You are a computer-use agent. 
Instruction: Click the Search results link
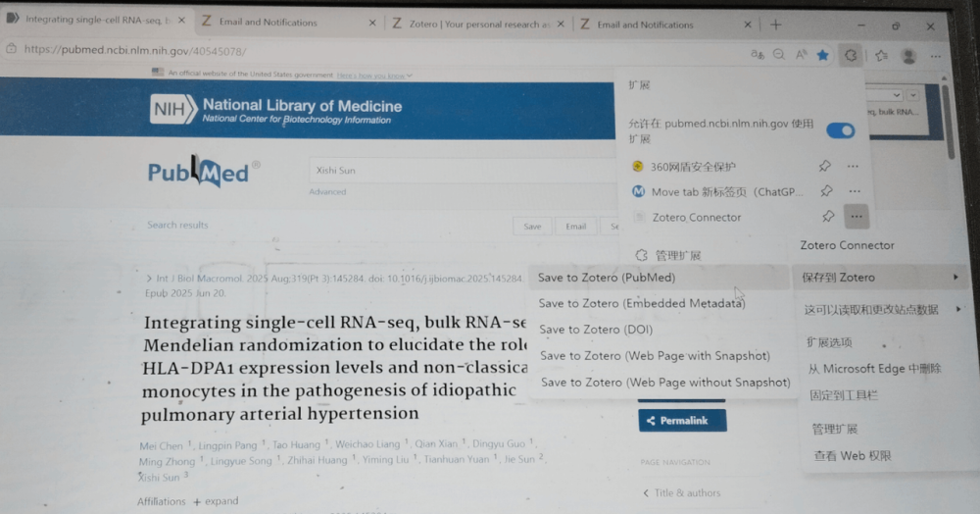coord(177,225)
